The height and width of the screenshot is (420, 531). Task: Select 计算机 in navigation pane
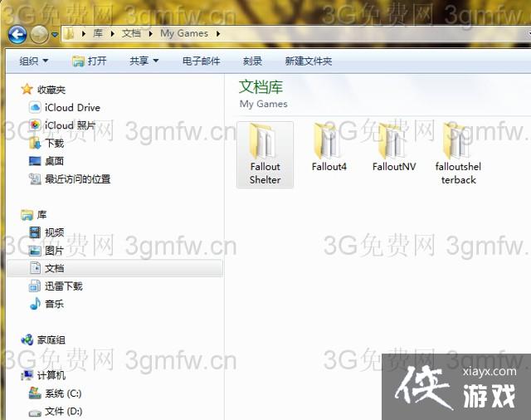click(x=51, y=375)
